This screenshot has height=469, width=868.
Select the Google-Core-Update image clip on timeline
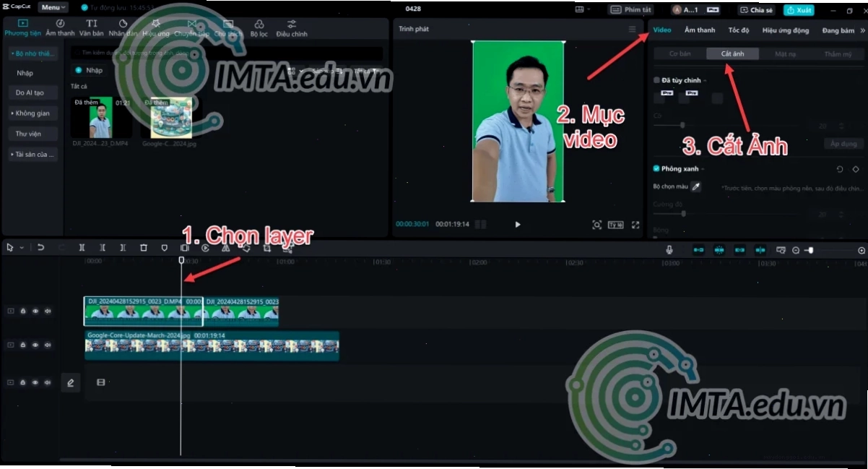(x=212, y=346)
